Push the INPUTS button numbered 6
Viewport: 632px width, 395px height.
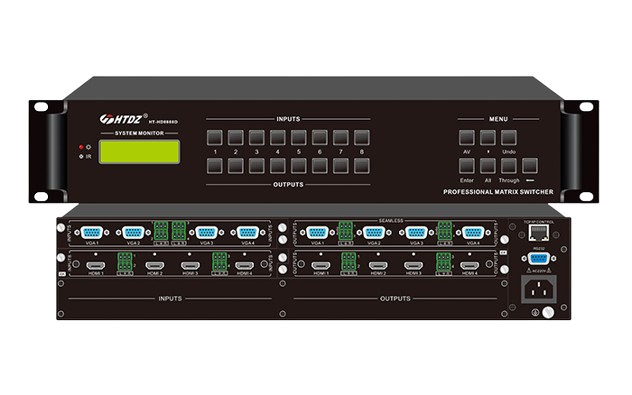pos(320,138)
